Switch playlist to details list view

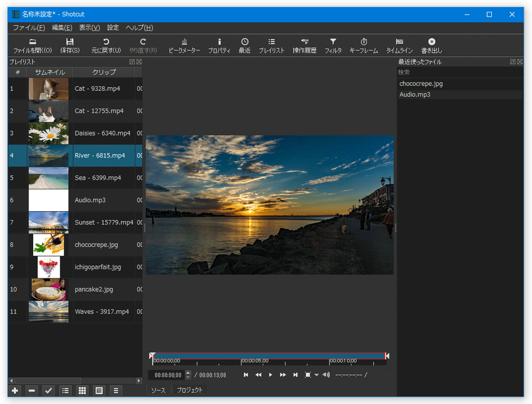coord(66,391)
